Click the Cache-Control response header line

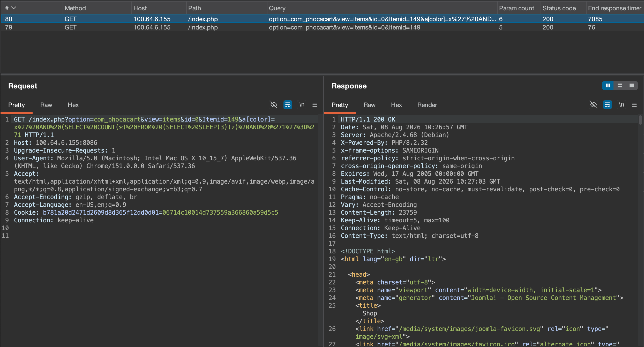pyautogui.click(x=480, y=189)
